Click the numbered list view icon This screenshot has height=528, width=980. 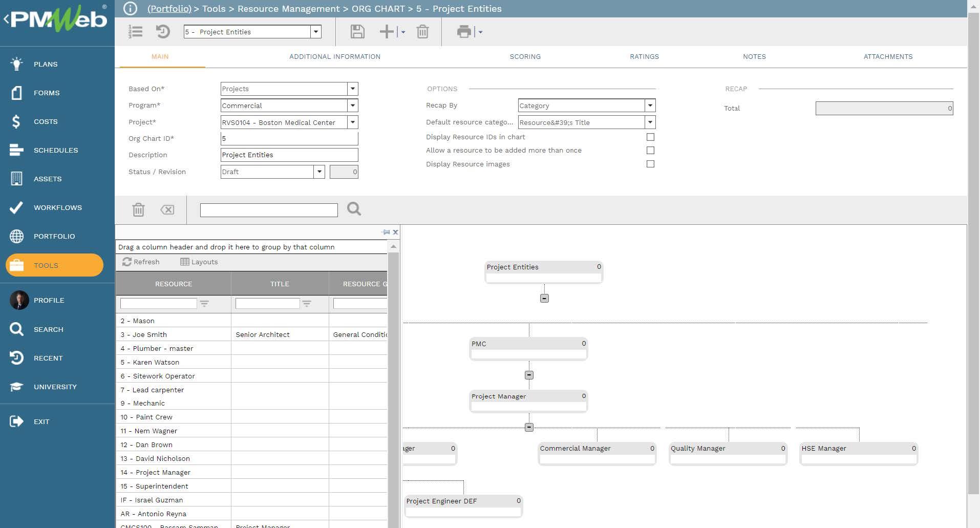point(135,32)
